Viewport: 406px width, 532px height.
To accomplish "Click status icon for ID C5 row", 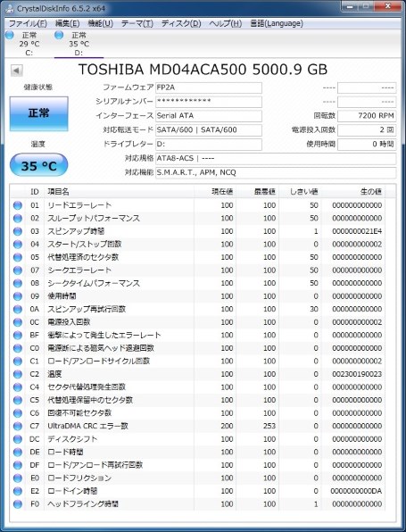I will pos(18,400).
